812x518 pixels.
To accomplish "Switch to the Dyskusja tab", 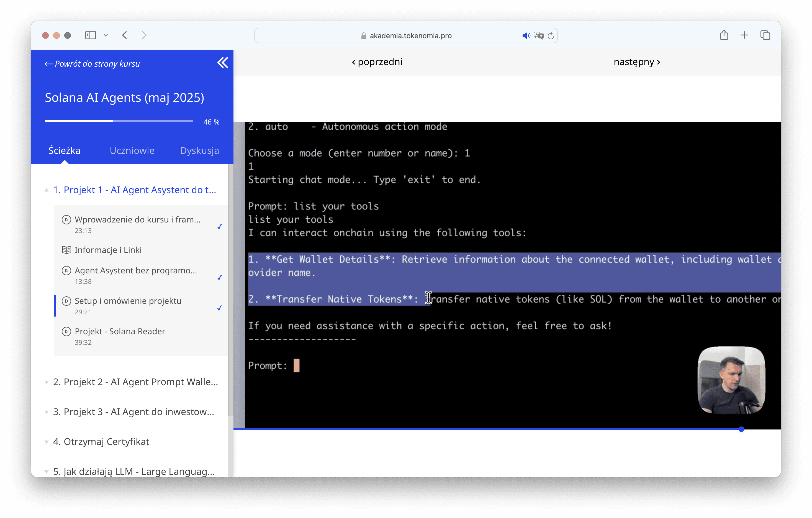I will 200,150.
